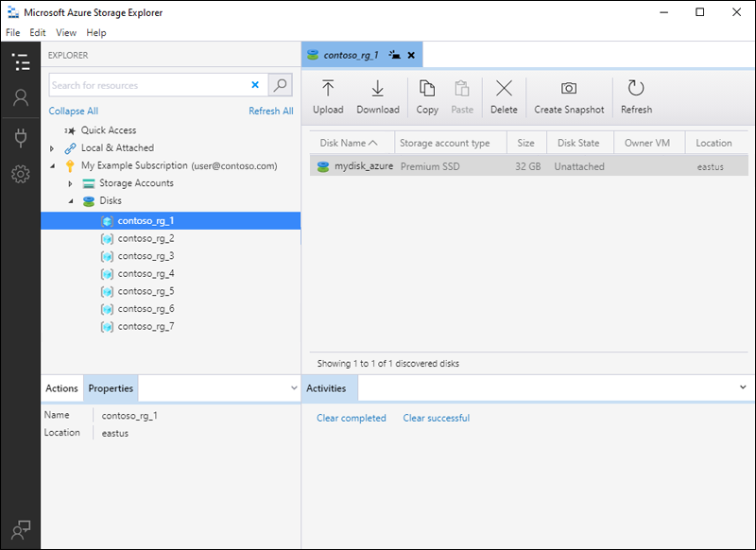The height and width of the screenshot is (550, 756).
Task: Click the Delete toolbar button
Action: tap(504, 97)
